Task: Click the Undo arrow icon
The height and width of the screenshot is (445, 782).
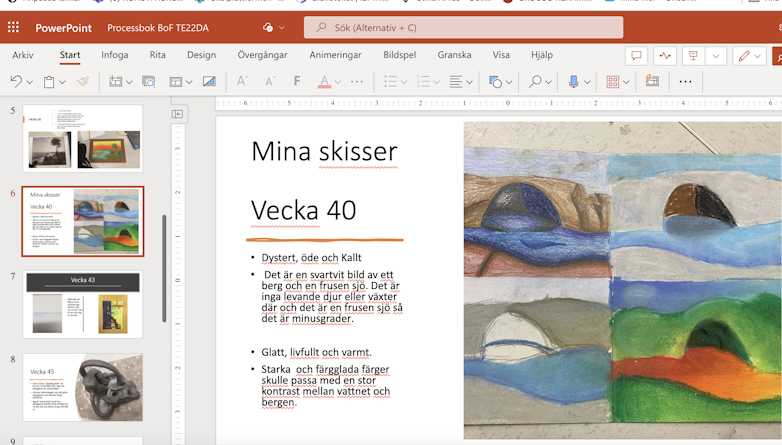Action: 16,81
